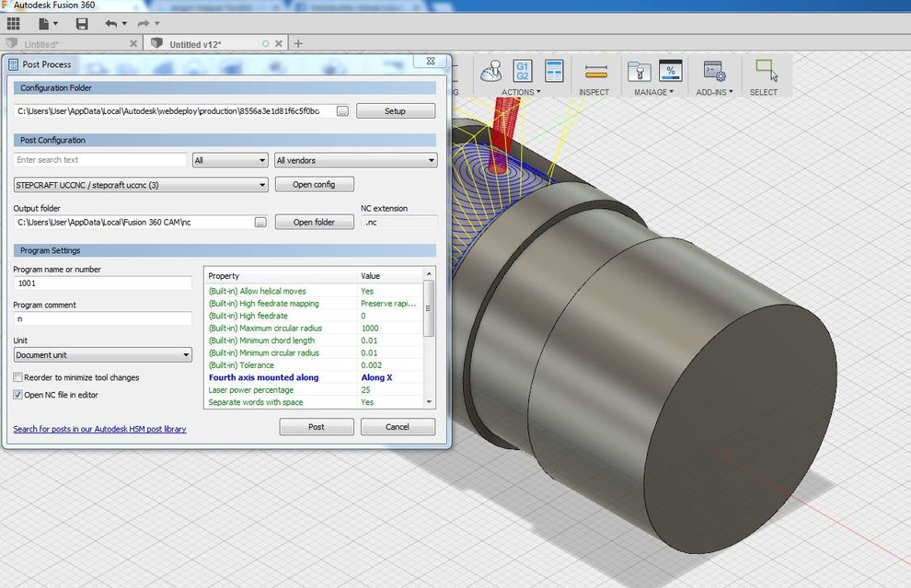Select the Allow helical moves property
The image size is (911, 588).
[257, 291]
